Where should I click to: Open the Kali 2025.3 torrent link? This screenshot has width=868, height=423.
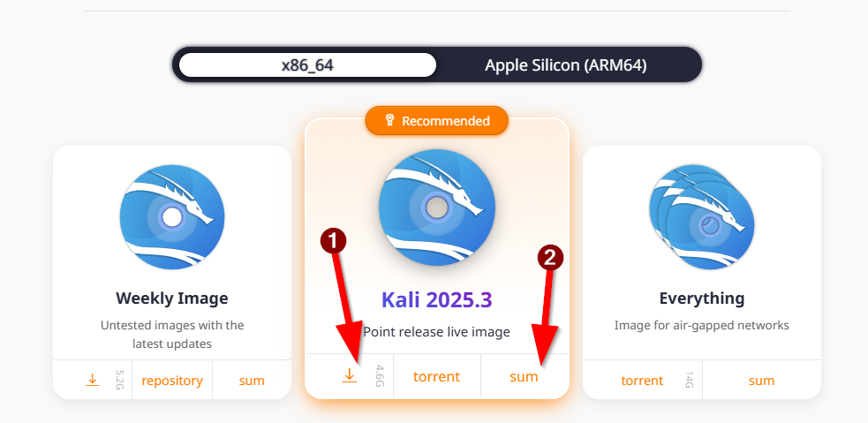(437, 376)
